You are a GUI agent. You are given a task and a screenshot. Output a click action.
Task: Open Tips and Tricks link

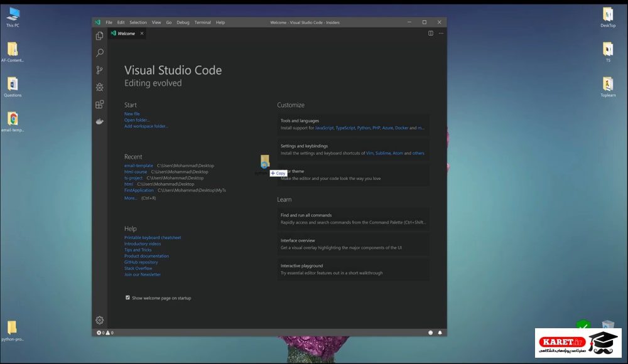click(138, 250)
